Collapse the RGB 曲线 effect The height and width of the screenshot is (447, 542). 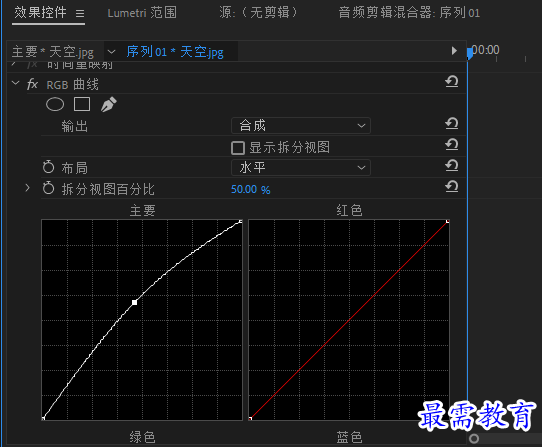coord(16,83)
